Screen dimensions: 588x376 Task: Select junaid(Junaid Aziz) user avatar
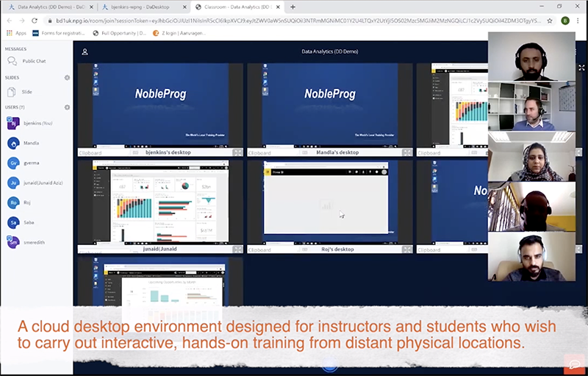pyautogui.click(x=13, y=182)
